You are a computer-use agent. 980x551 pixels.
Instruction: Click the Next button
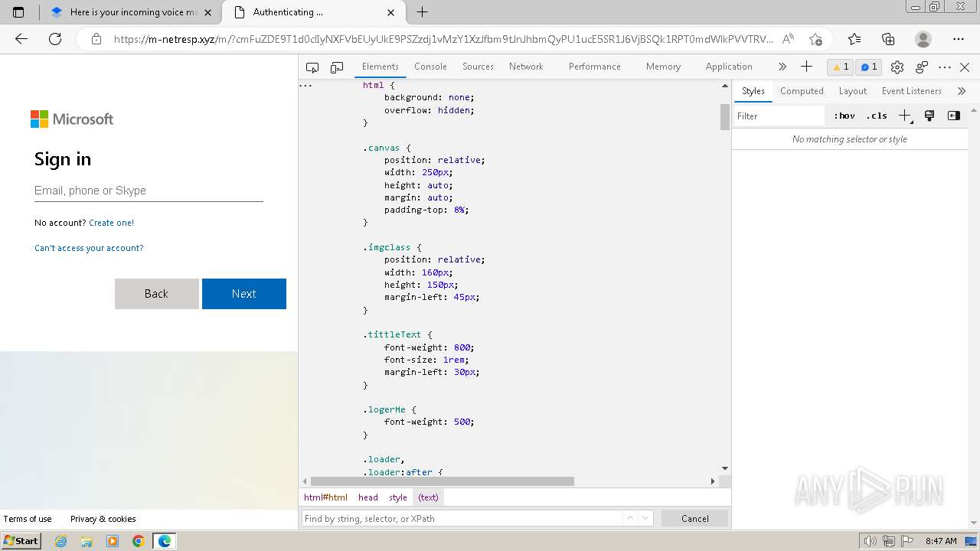click(244, 294)
